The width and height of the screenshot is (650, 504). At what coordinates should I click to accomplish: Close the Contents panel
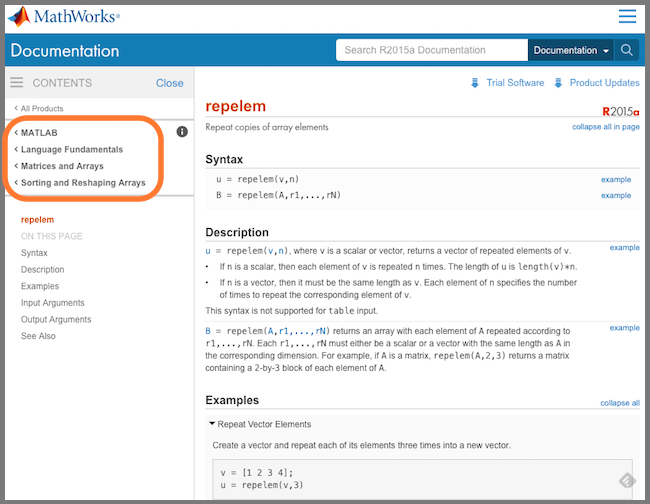pos(170,83)
